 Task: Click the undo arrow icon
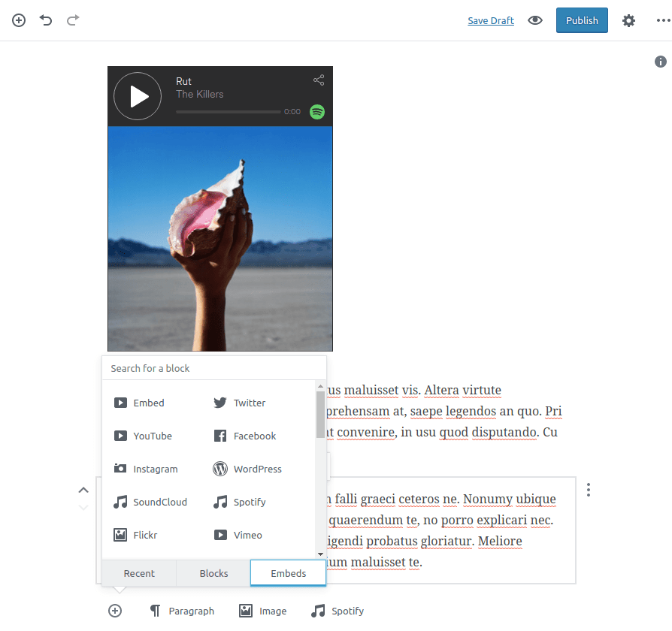(46, 20)
